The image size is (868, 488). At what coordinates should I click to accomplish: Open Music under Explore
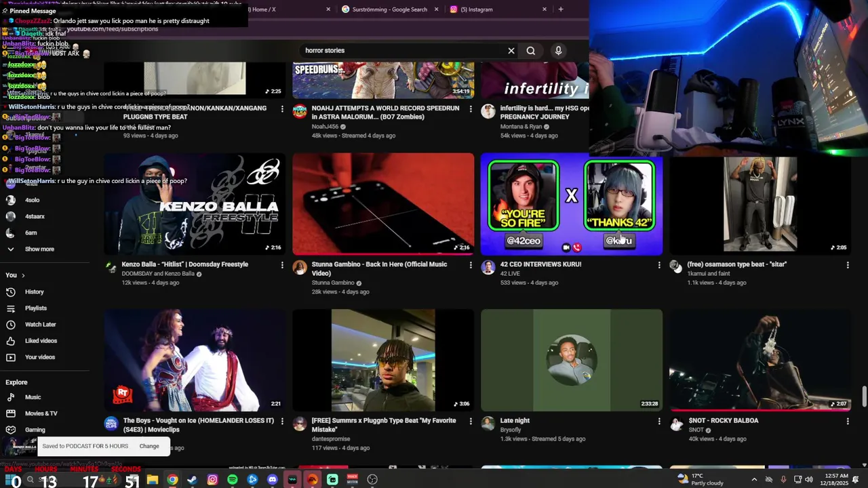(33, 397)
